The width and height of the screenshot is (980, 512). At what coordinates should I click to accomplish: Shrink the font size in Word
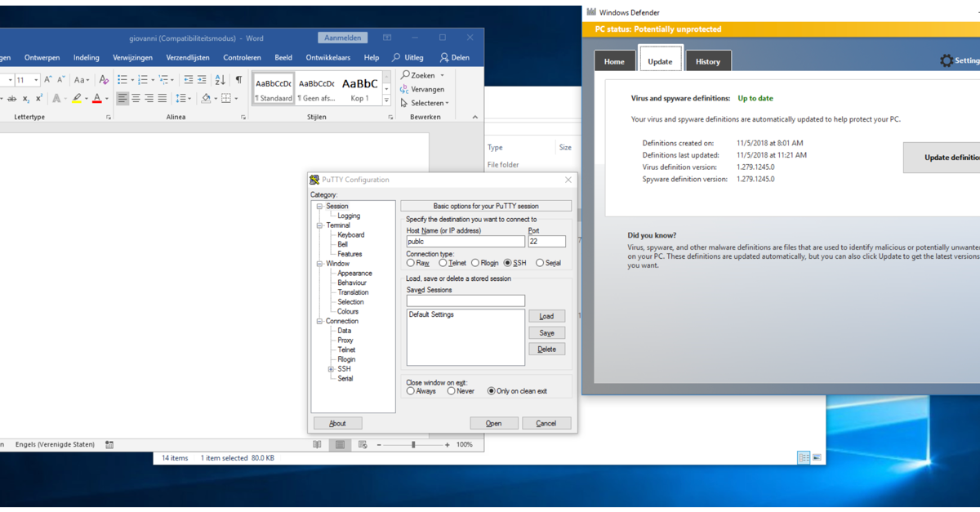pos(61,80)
